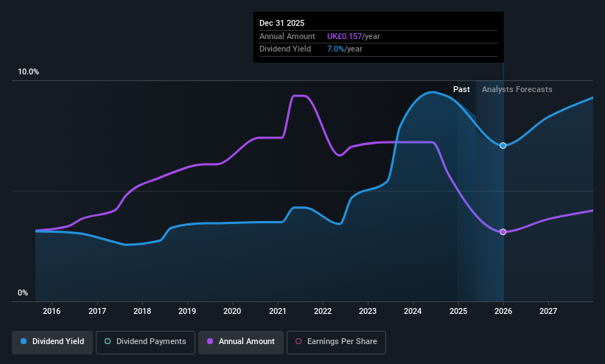Click the Dividend Yield tooltip row label
Screen dimensions: 605x364
(x=285, y=49)
